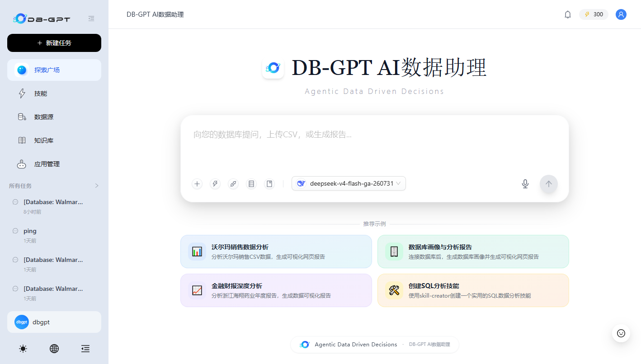641x364 pixels.
Task: Click the database table icon in input toolbar
Action: coord(251,184)
